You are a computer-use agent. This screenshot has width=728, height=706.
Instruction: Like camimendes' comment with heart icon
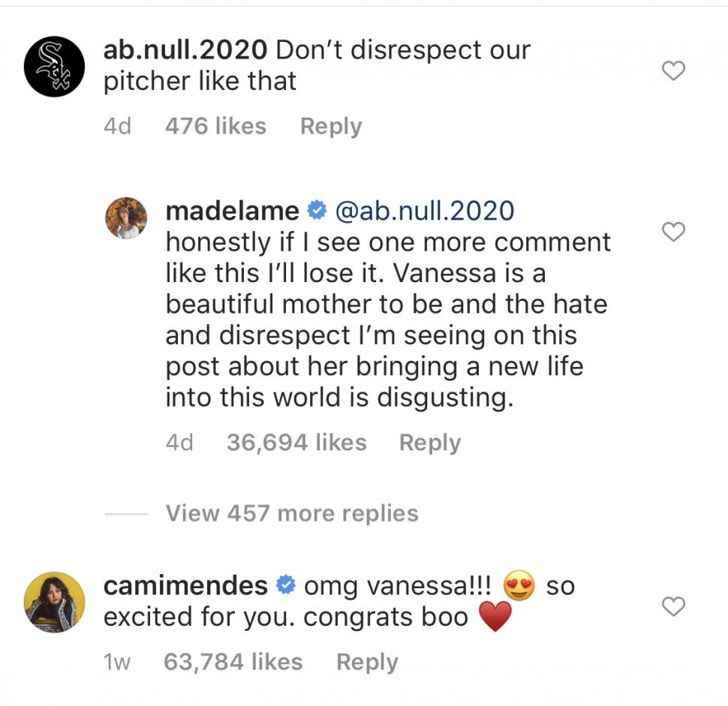[x=674, y=606]
